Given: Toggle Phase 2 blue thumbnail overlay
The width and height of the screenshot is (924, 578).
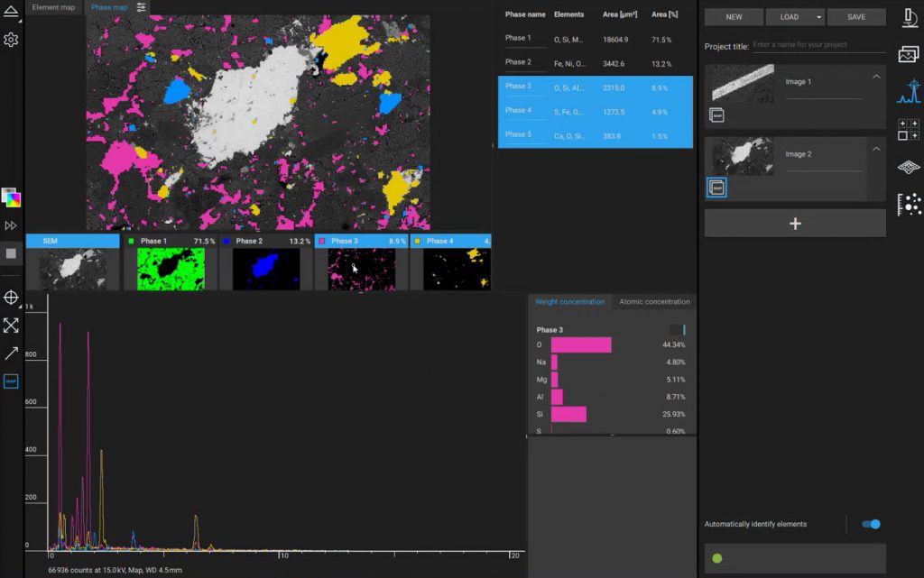Looking at the screenshot, I should coord(266,270).
